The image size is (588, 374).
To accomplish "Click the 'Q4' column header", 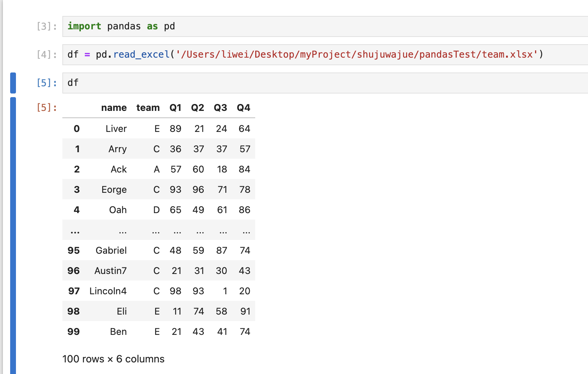I will (x=244, y=108).
